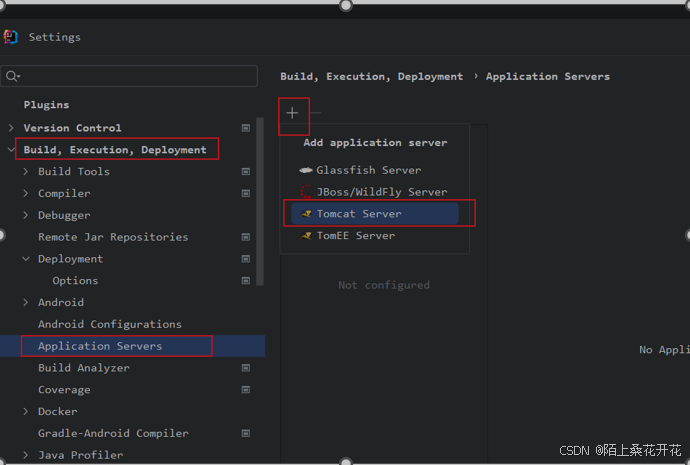Select Java Profiler in settings tree
The image size is (690, 465).
81,455
